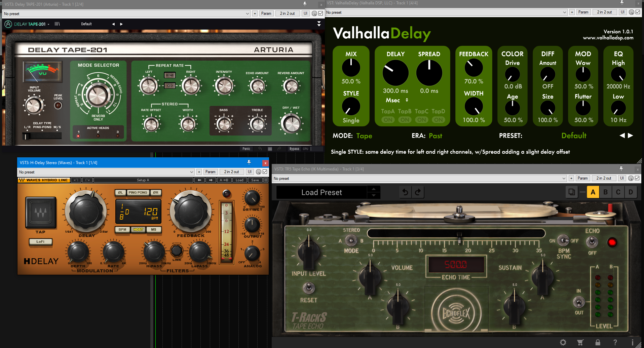Pin the TR5 Tape Echo plugin window
The height and width of the screenshot is (348, 644).
[x=621, y=169]
